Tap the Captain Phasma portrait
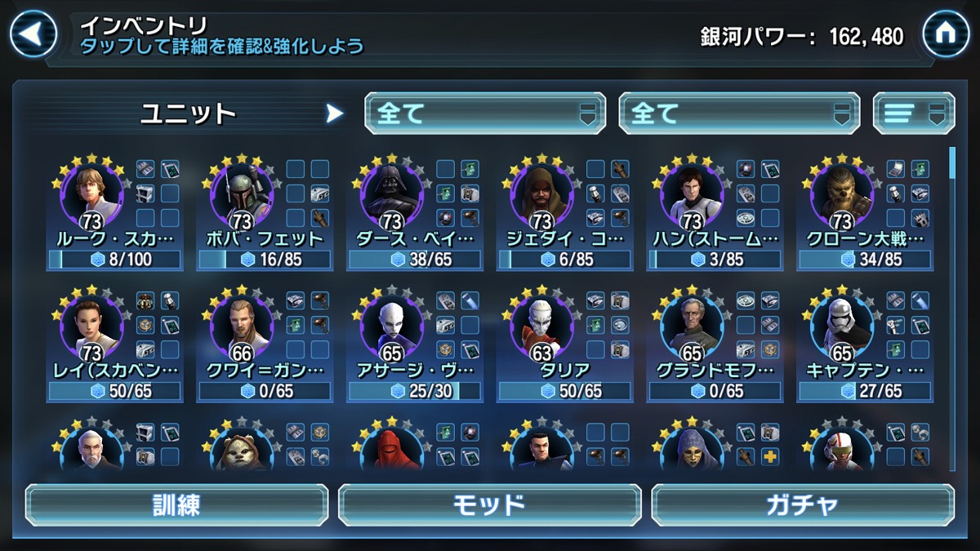This screenshot has width=980, height=551. pyautogui.click(x=842, y=325)
